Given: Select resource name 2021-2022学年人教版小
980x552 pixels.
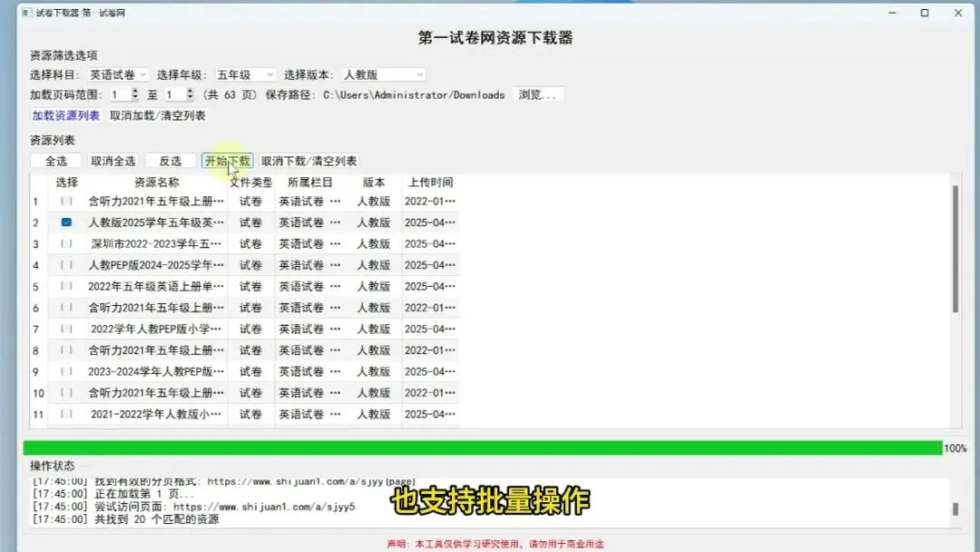Looking at the screenshot, I should coord(156,414).
